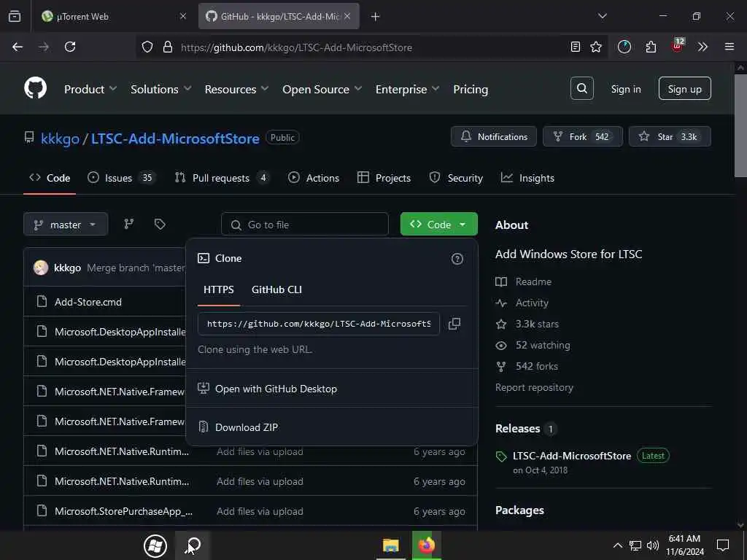View branches icon next to master
The image size is (747, 560).
[x=128, y=224]
